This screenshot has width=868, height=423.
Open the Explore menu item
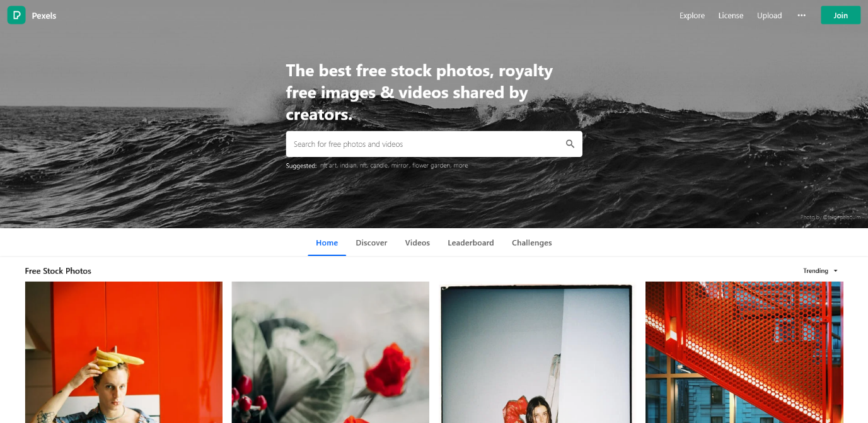tap(692, 16)
